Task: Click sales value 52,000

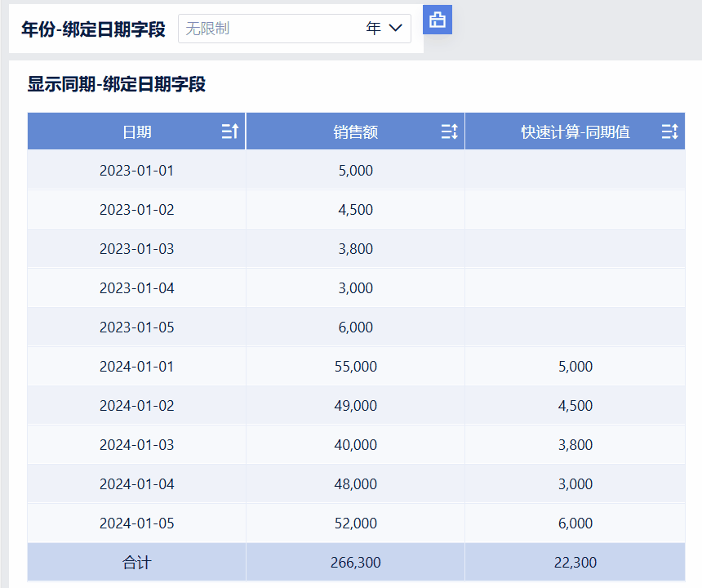Action: coord(355,523)
